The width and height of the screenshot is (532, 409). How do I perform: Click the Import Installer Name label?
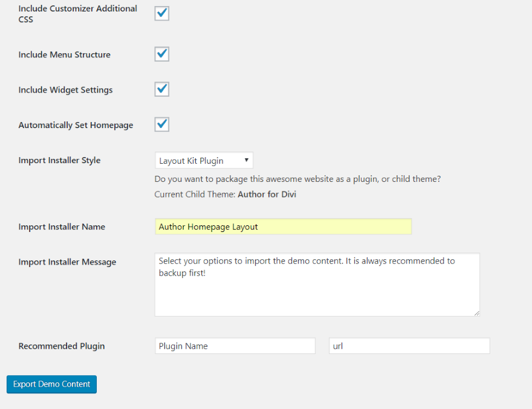(62, 227)
